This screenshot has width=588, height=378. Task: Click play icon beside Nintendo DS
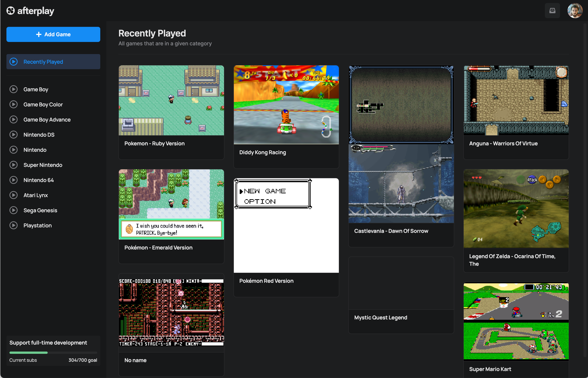(x=13, y=135)
